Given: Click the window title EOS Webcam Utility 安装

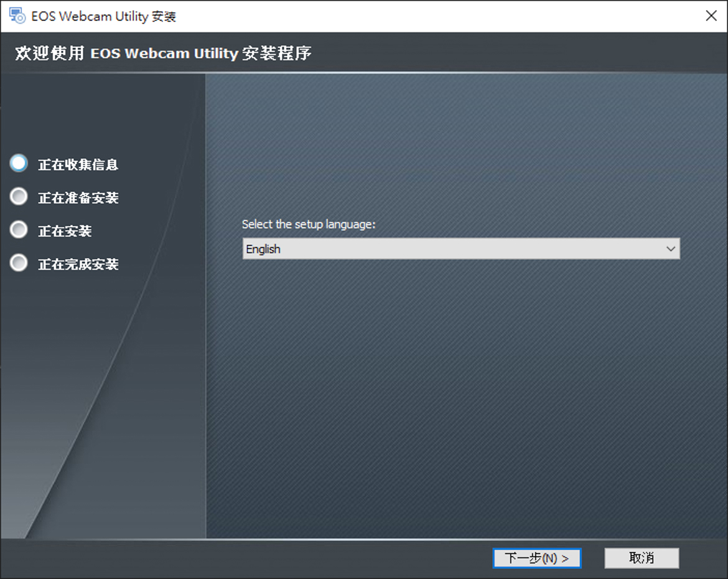Looking at the screenshot, I should click(x=103, y=16).
